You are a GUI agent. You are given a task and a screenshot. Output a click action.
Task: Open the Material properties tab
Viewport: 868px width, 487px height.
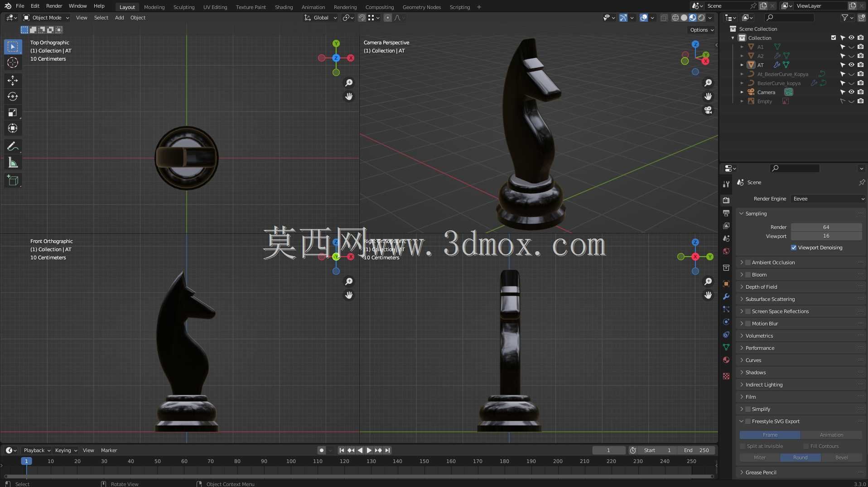tap(726, 360)
